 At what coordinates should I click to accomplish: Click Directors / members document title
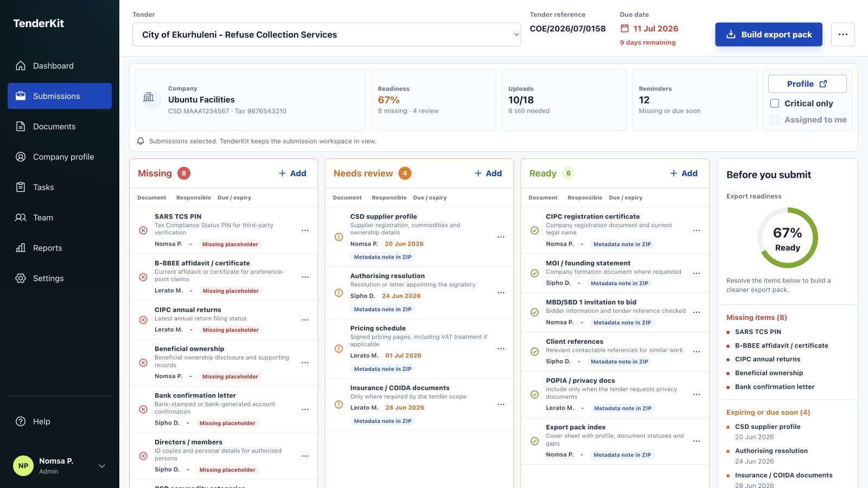[x=188, y=442]
